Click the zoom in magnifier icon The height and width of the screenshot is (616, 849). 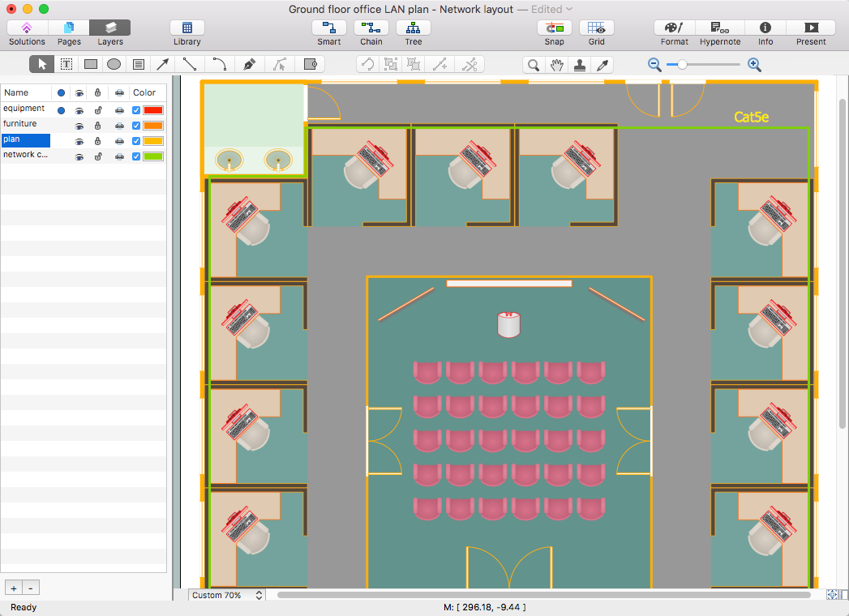[754, 65]
